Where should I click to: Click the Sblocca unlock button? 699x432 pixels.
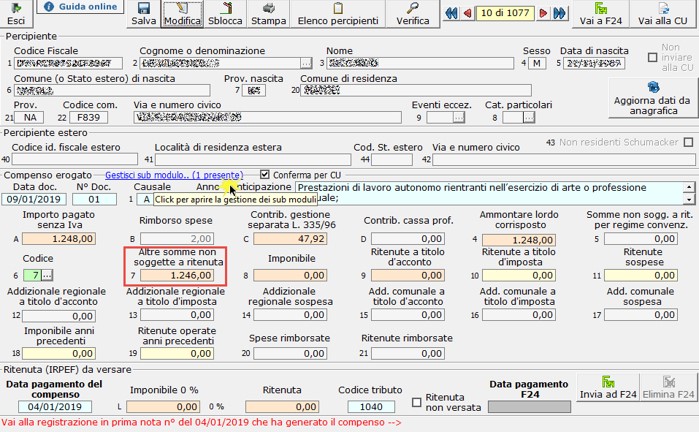pos(225,14)
